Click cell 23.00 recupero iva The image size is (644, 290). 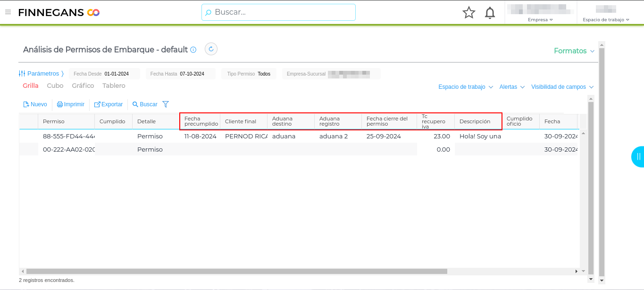coord(436,136)
